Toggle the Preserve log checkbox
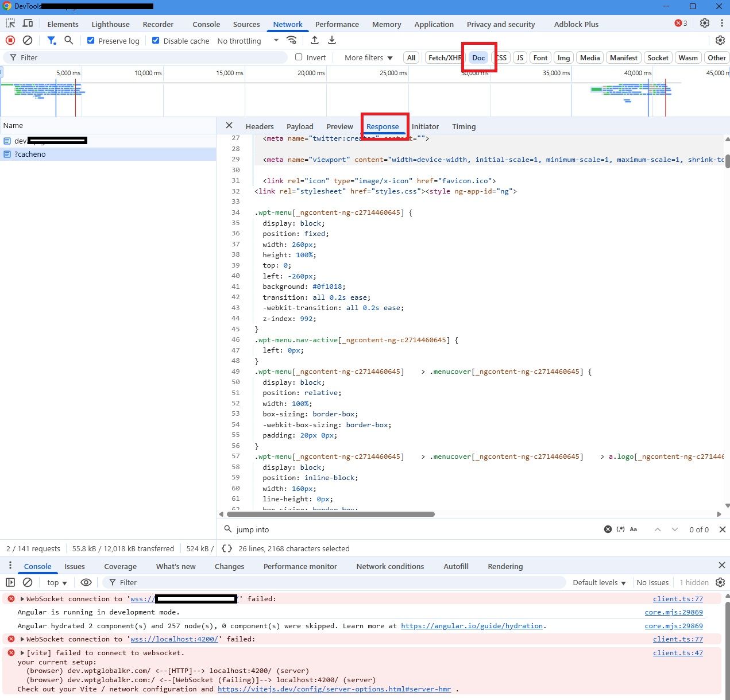 (91, 40)
